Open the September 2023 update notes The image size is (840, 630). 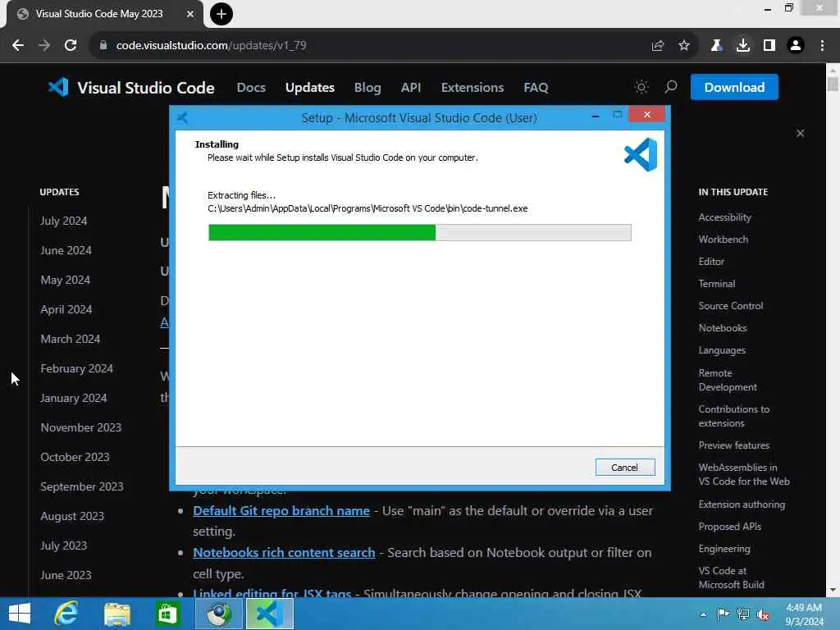(x=81, y=486)
